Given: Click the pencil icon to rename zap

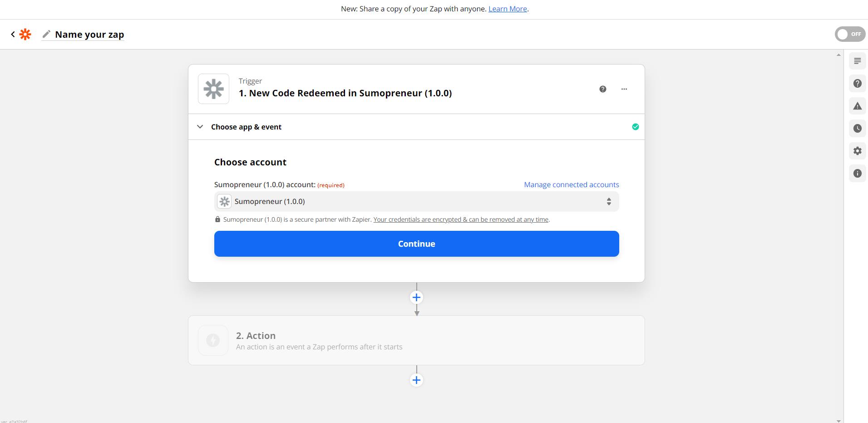Looking at the screenshot, I should (x=46, y=34).
